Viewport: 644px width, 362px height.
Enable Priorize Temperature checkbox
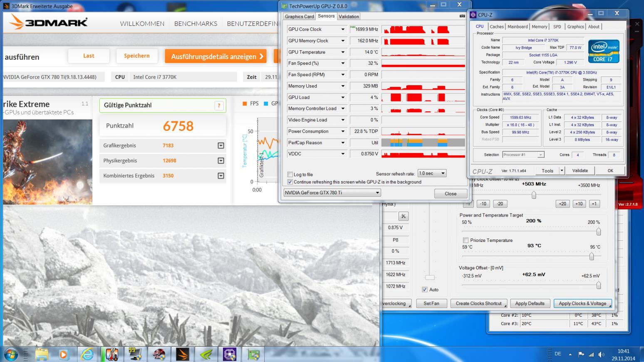(x=466, y=240)
